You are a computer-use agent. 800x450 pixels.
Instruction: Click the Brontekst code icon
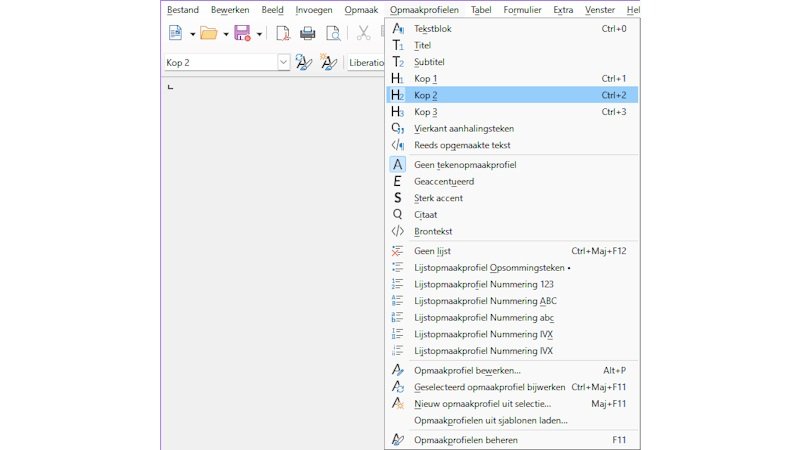coord(397,231)
